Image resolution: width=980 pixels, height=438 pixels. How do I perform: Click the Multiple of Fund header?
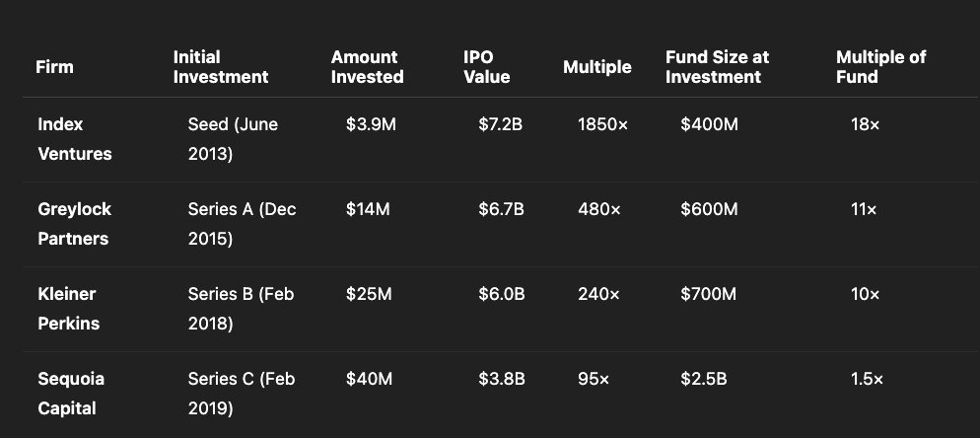coord(880,67)
